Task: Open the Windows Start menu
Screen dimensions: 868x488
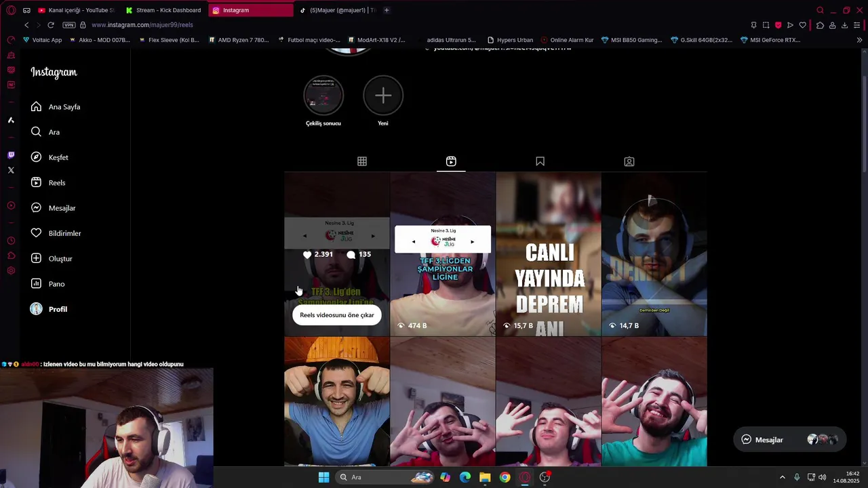Action: click(323, 477)
